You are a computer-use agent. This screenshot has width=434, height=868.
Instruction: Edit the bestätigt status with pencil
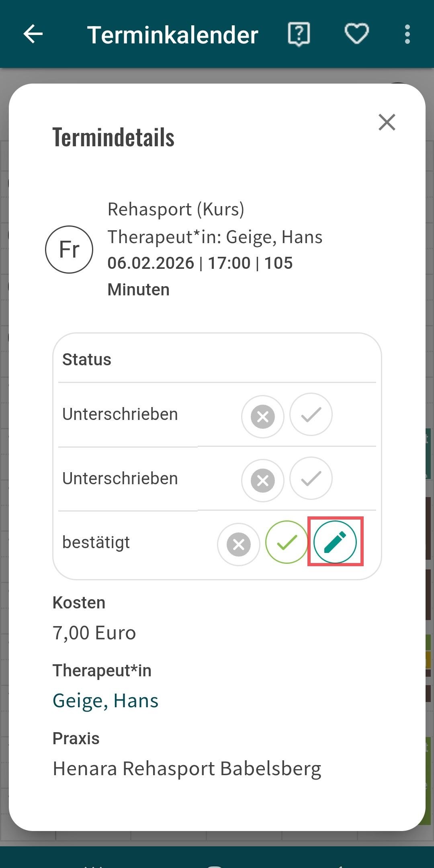coord(335,542)
